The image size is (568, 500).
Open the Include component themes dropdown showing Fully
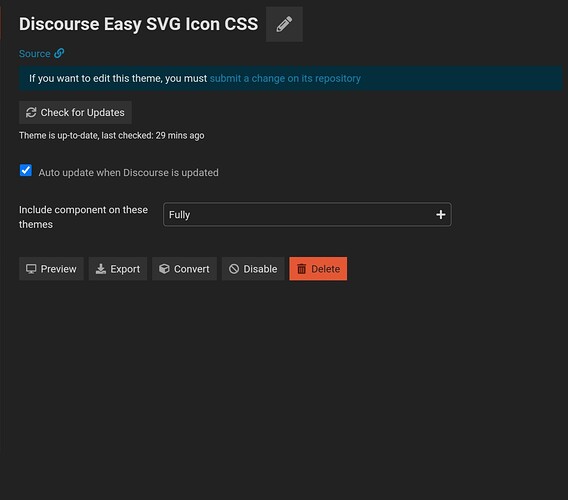pos(307,214)
